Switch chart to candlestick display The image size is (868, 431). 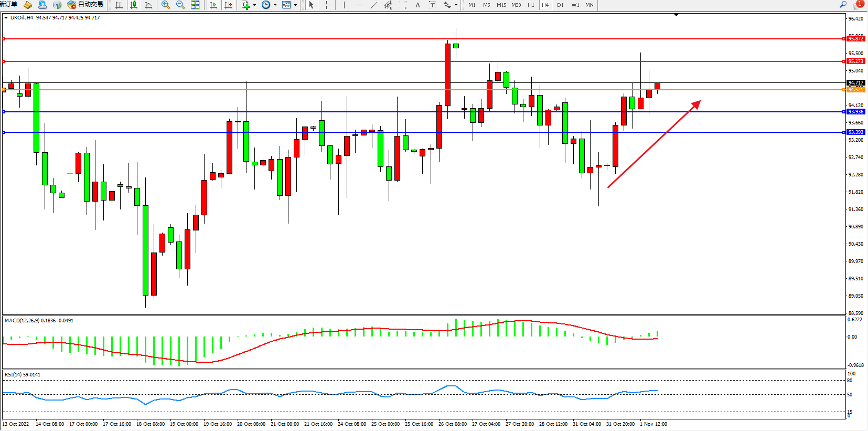(x=134, y=5)
